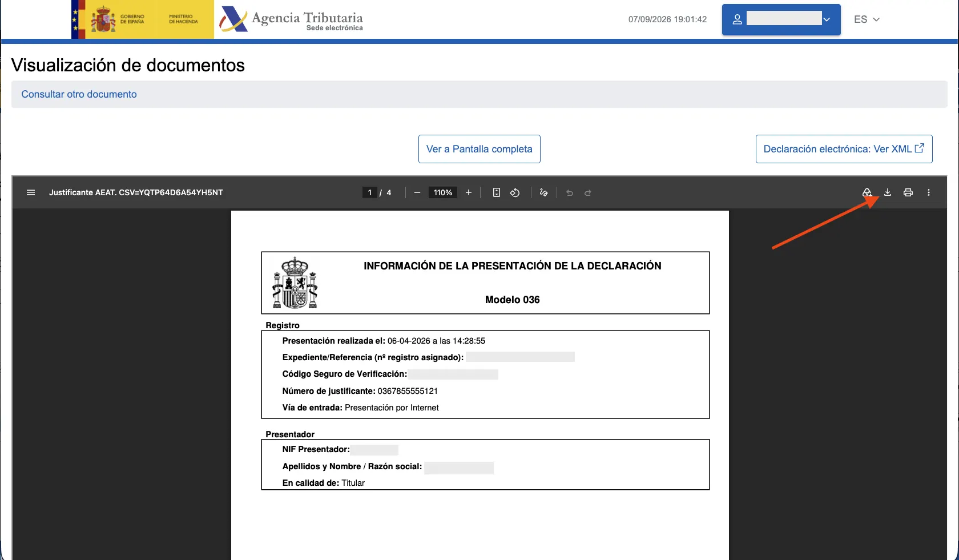Viewport: 959px width, 560px height.
Task: Zoom in the PDF with plus icon
Action: tap(469, 192)
